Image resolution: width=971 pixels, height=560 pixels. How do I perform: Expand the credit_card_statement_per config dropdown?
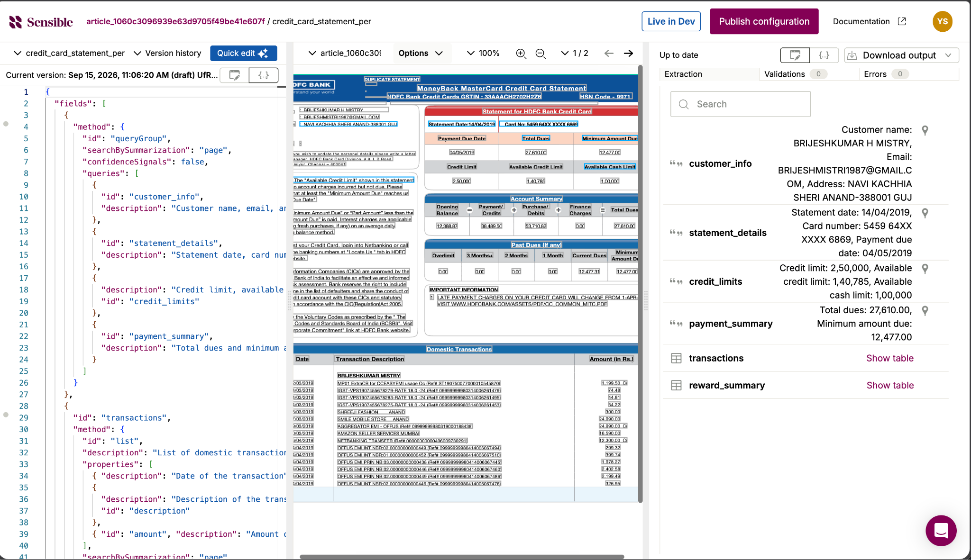(69, 53)
